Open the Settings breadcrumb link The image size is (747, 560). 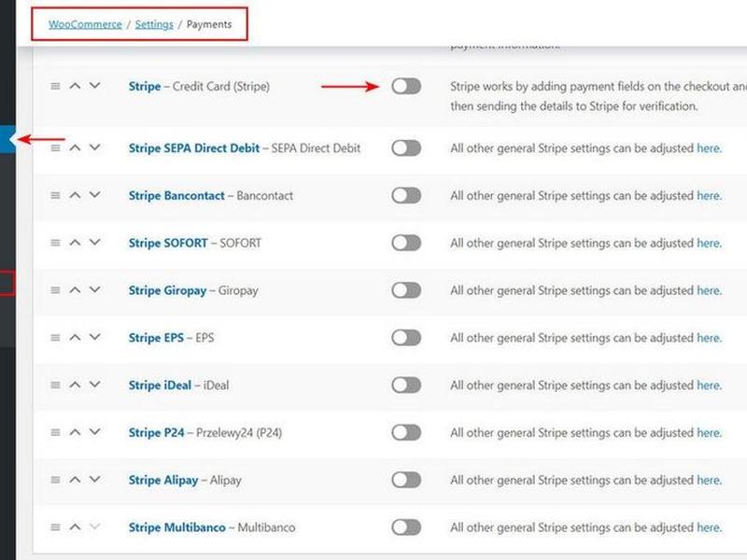[154, 24]
